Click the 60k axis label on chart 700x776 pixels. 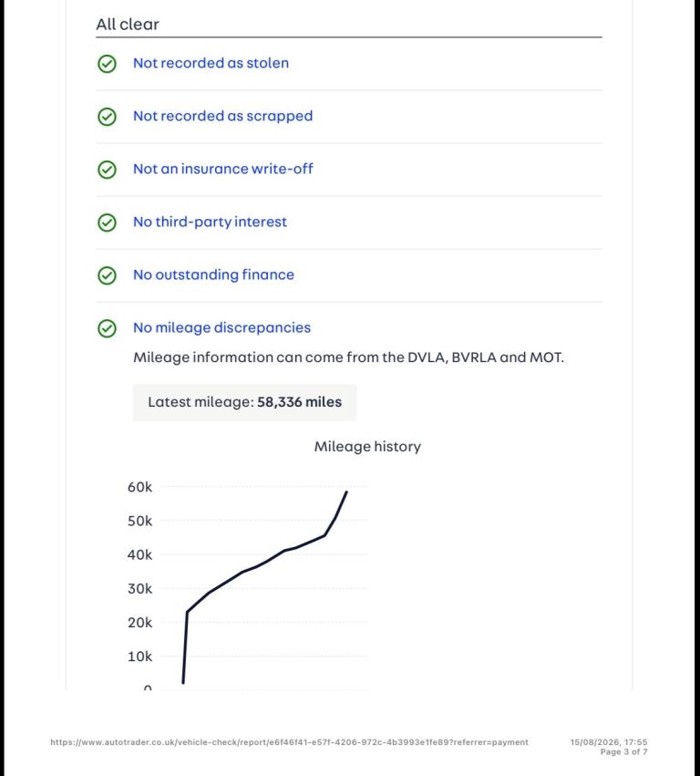coord(140,488)
